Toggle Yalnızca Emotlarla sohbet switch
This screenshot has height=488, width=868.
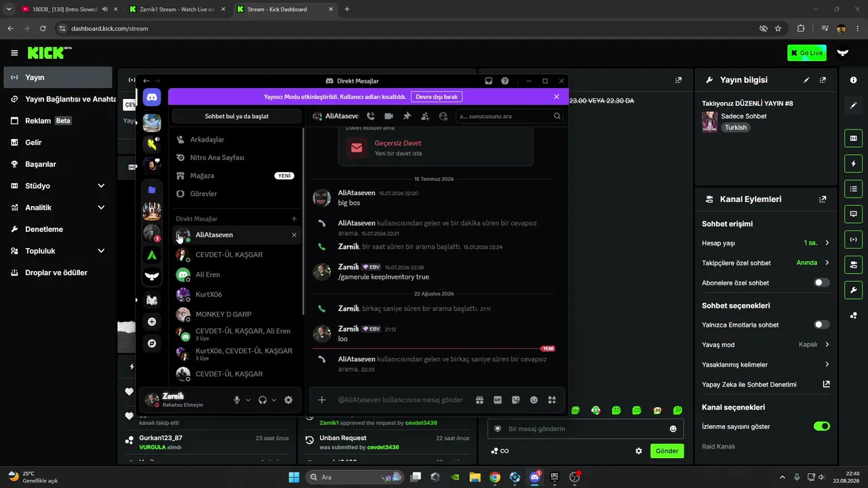point(821,325)
